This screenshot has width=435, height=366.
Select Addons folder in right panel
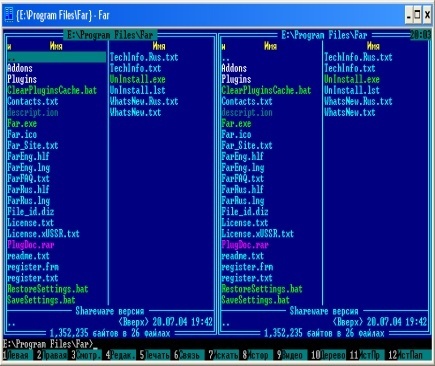tap(234, 68)
